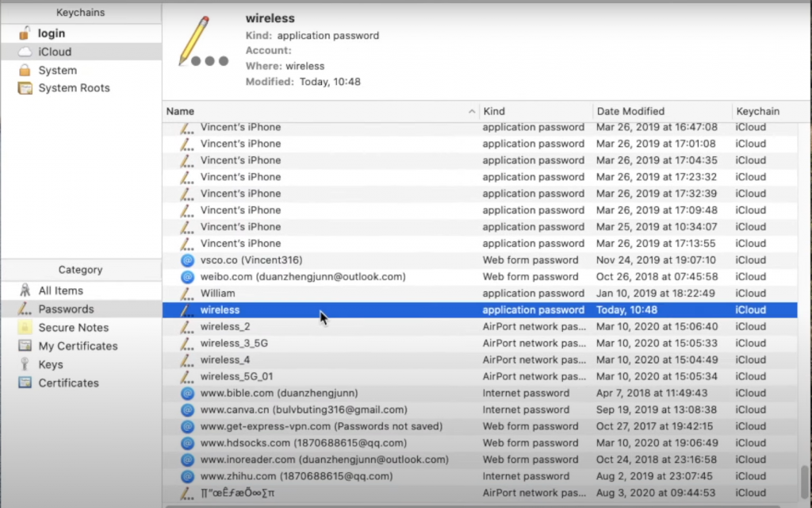The height and width of the screenshot is (508, 812).
Task: Toggle Name column sort direction arrow
Action: [x=471, y=111]
